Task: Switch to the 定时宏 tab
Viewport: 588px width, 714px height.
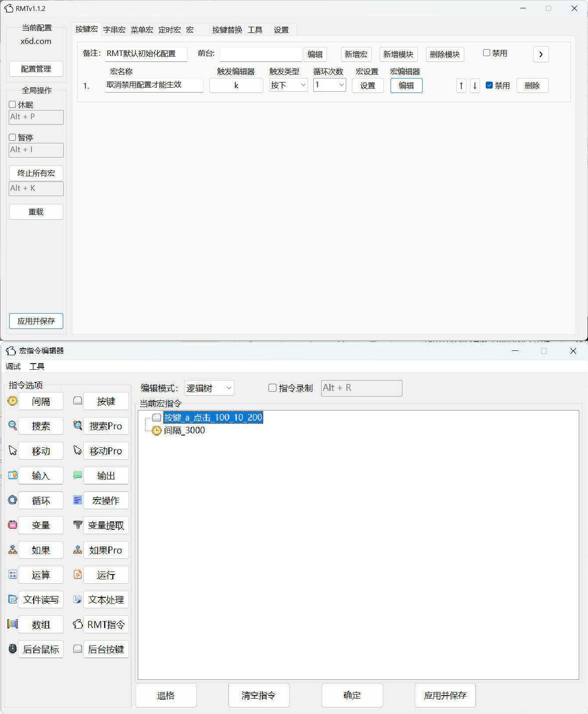Action: [x=169, y=30]
